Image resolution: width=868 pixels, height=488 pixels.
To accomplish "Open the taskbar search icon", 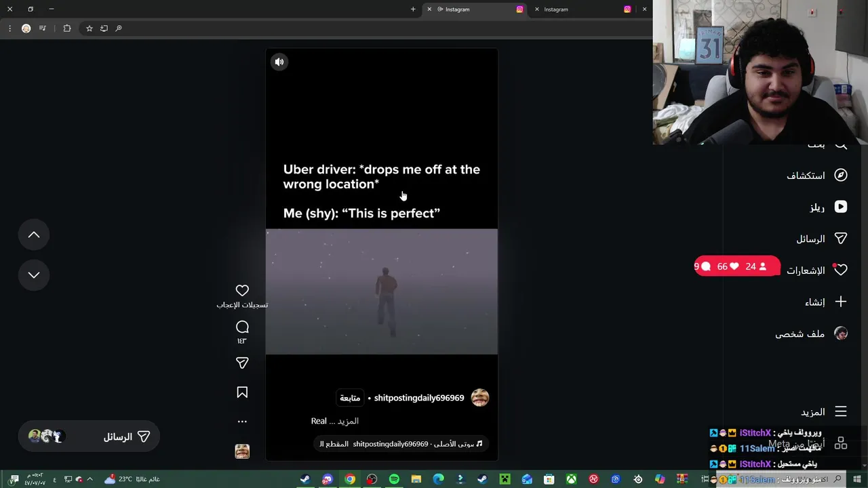I will click(838, 479).
